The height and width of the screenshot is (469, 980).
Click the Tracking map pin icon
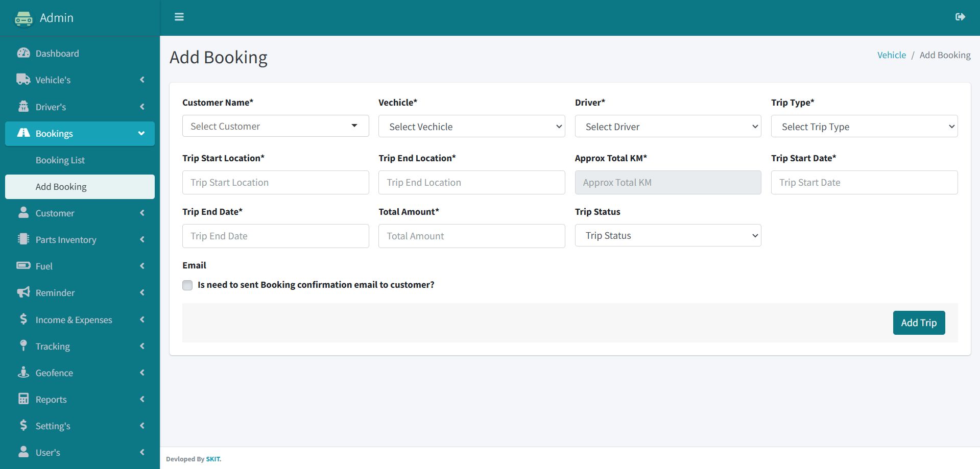[x=23, y=345]
